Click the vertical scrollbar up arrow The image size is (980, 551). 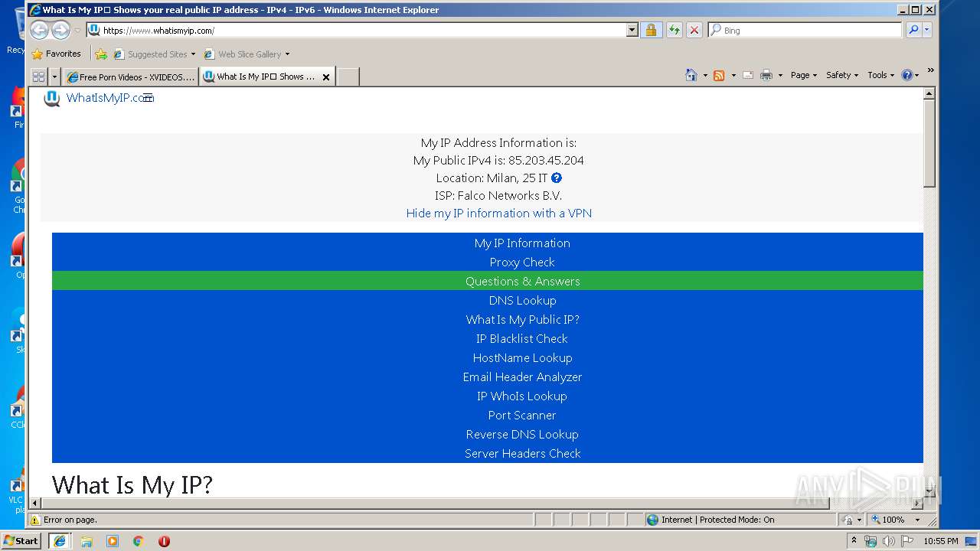coord(929,93)
